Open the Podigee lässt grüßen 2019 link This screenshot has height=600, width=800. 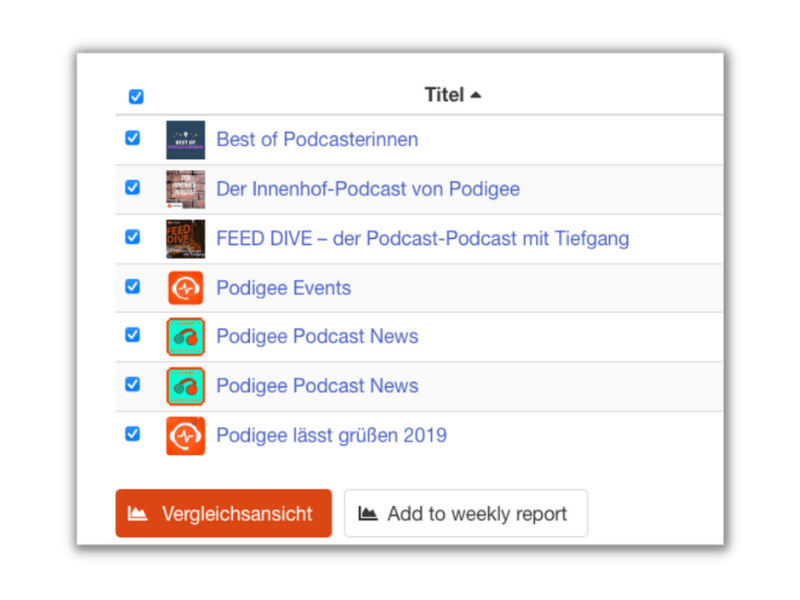pyautogui.click(x=332, y=435)
